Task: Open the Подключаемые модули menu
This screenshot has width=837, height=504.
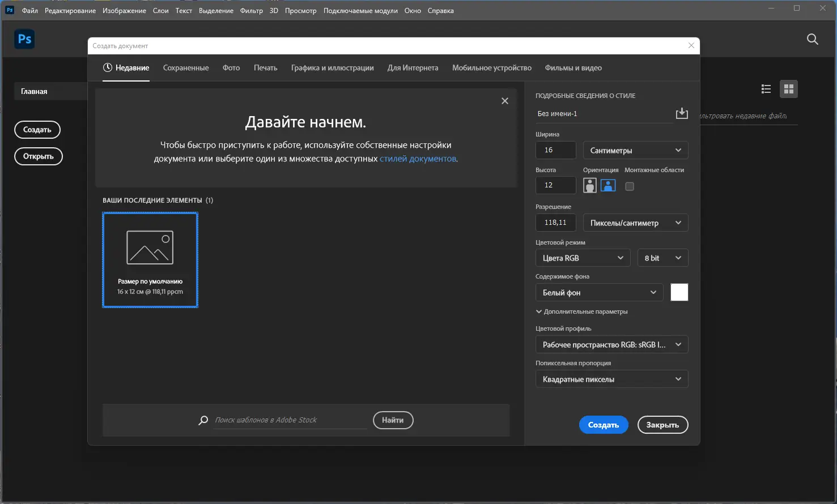Action: [360, 10]
